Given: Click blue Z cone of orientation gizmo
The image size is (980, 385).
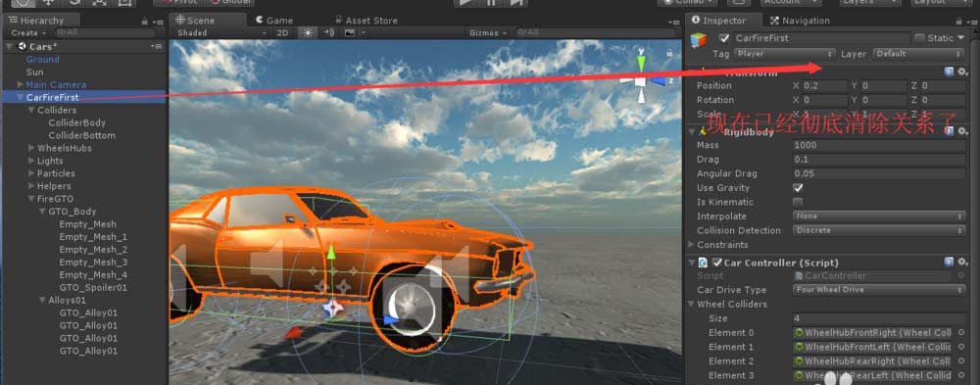Looking at the screenshot, I should (x=659, y=81).
